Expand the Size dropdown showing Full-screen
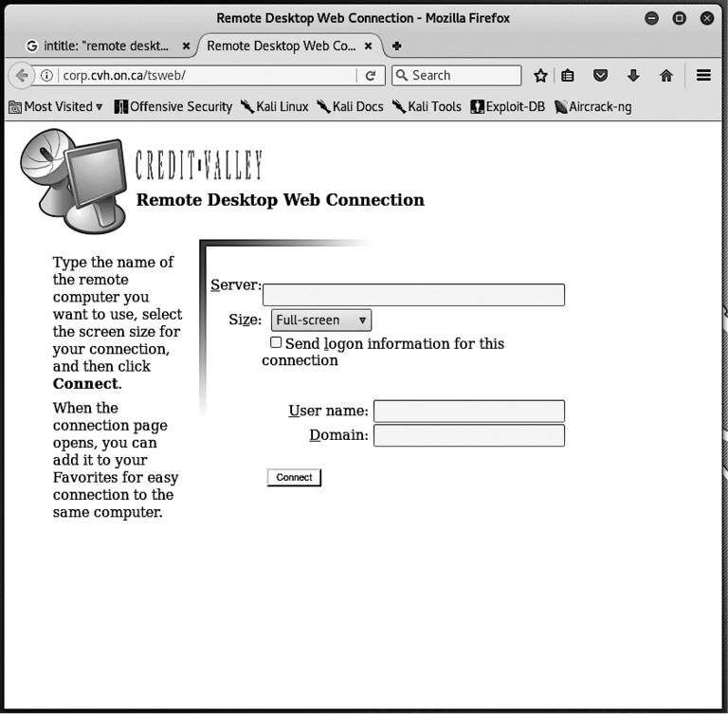This screenshot has width=728, height=714. (x=320, y=320)
